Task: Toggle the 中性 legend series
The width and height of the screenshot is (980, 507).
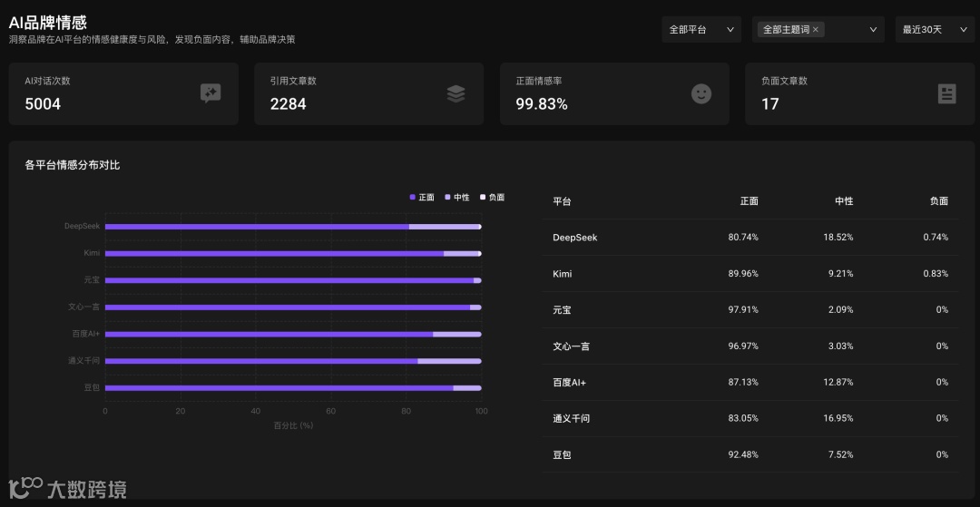Action: click(456, 198)
